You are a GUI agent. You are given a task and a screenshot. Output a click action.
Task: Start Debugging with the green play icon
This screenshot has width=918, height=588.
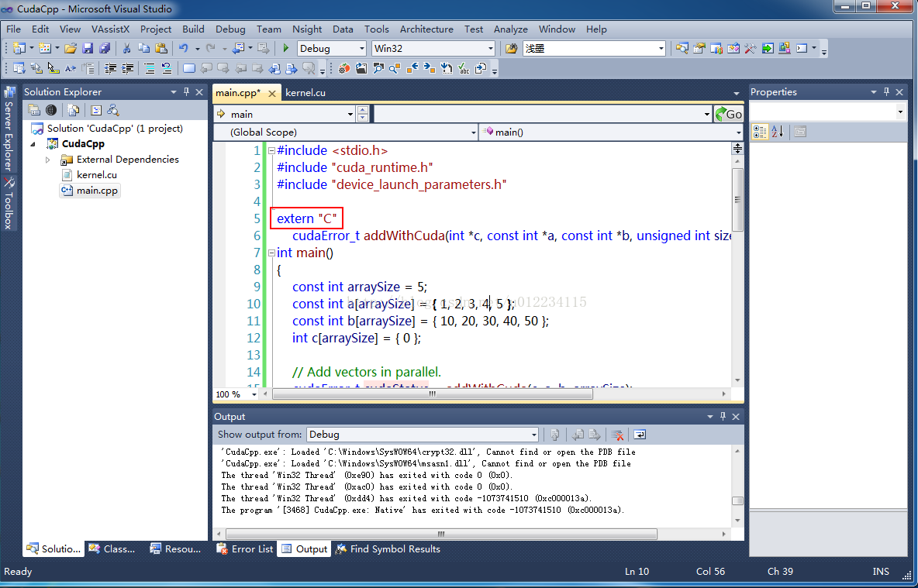tap(286, 49)
